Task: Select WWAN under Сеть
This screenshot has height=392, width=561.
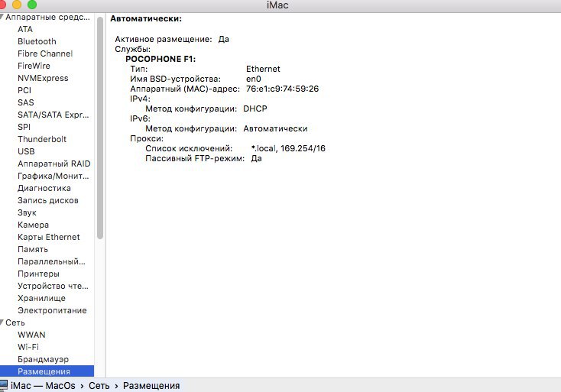Action: pyautogui.click(x=31, y=335)
